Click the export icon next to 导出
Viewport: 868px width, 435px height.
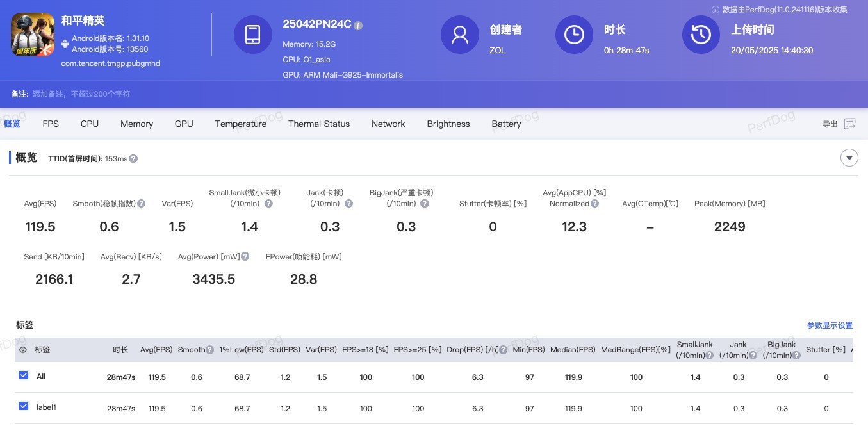tap(849, 124)
